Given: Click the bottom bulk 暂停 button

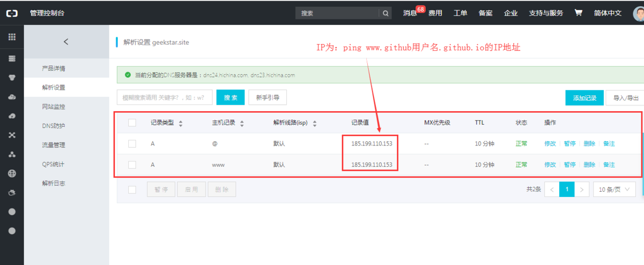Looking at the screenshot, I should coord(161,190).
